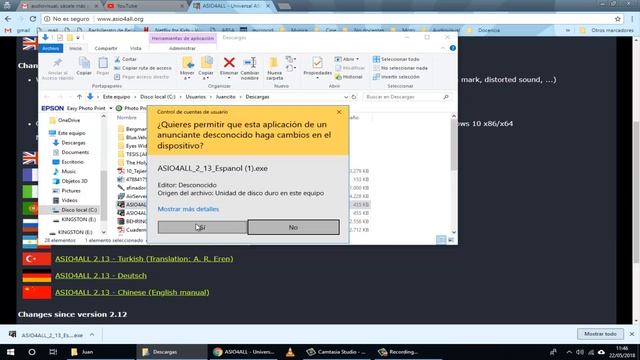Viewport: 640px width, 360px height.
Task: Open ASIO4ALL 2.13 - Deutsch download link
Action: [101, 276]
